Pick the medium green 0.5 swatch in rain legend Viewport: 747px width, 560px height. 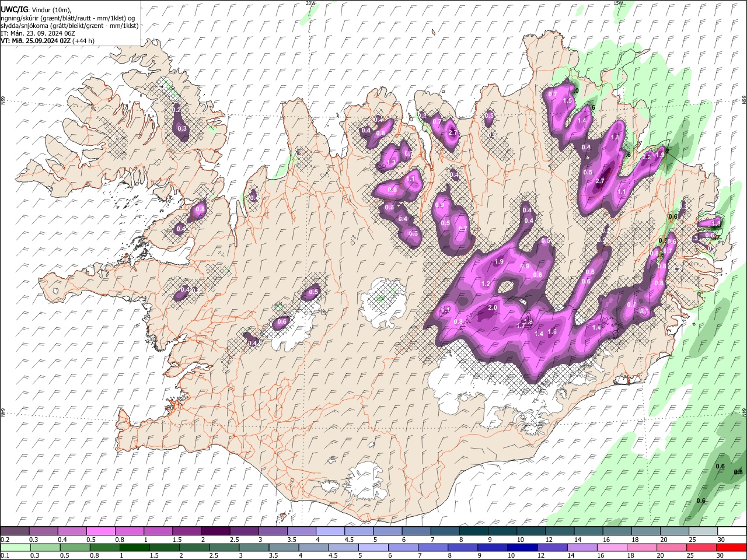pyautogui.click(x=75, y=547)
